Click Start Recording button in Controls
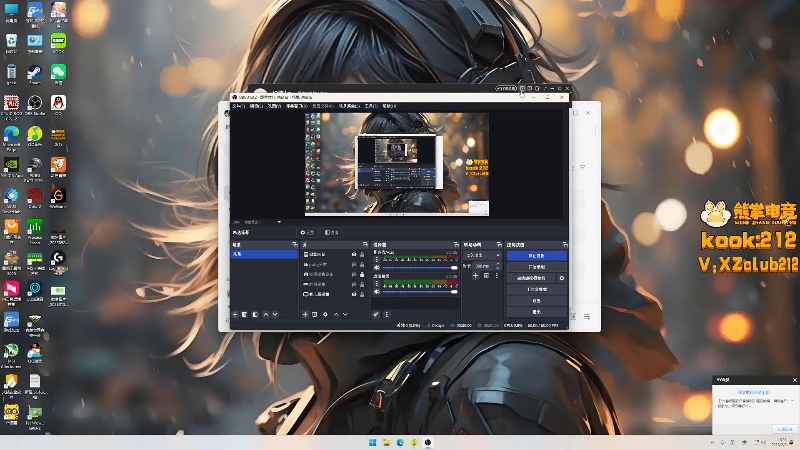800x450 pixels. 537,267
